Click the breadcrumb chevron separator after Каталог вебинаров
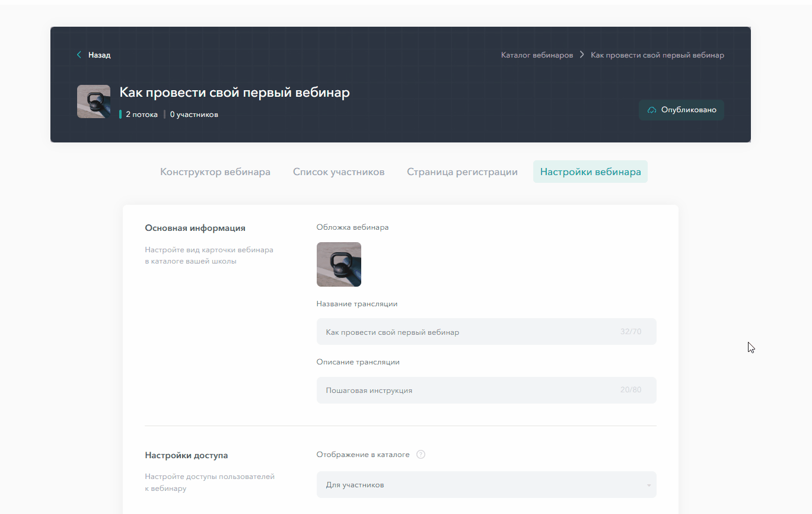This screenshot has width=812, height=514. (x=582, y=55)
